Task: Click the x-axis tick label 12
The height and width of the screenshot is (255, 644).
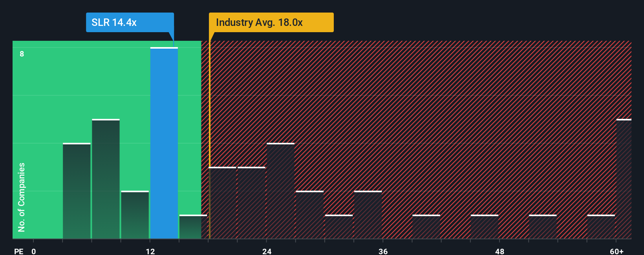Action: (x=150, y=251)
